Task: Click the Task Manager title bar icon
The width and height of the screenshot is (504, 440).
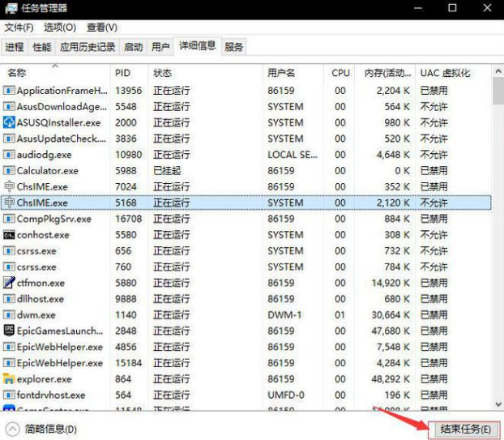Action: (x=11, y=8)
